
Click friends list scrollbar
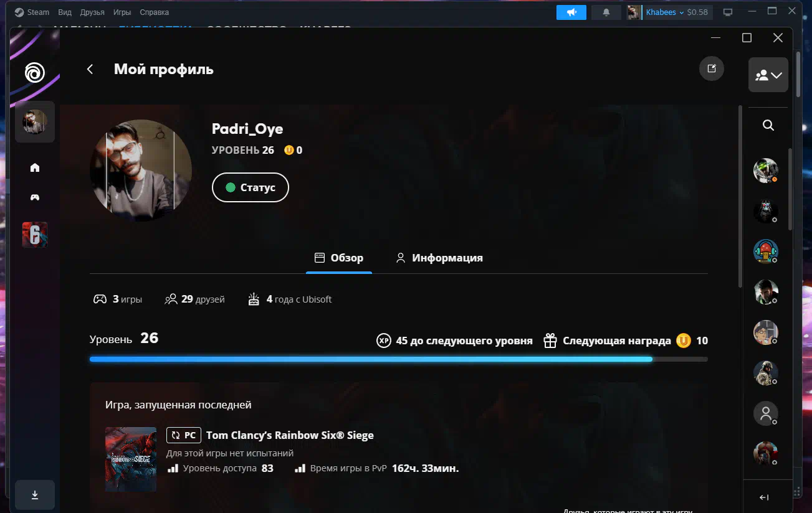pos(791,190)
